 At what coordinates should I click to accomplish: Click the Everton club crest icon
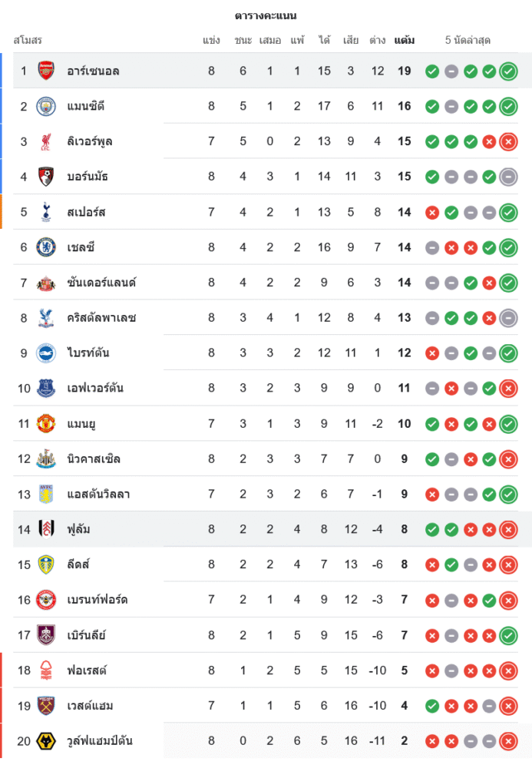pyautogui.click(x=46, y=389)
